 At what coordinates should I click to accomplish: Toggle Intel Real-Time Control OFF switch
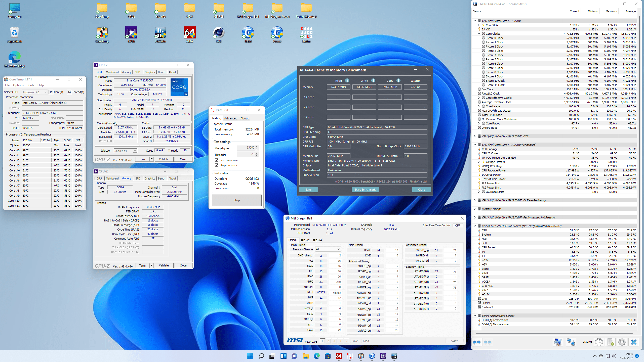click(458, 225)
